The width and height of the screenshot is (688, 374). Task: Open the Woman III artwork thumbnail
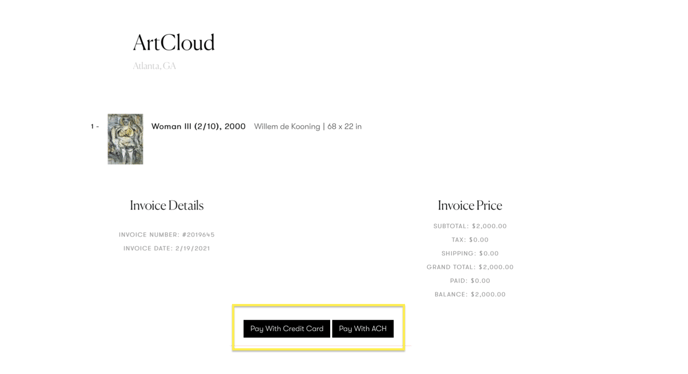[x=125, y=139]
